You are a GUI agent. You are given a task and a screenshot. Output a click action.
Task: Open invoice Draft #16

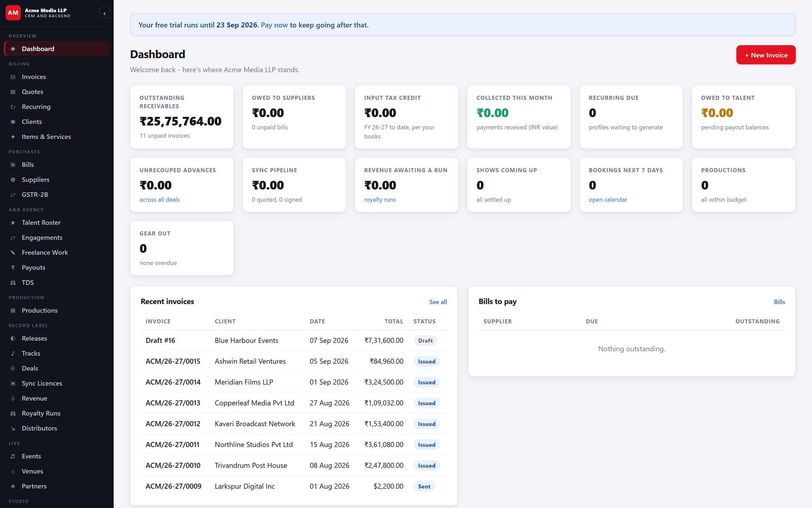tap(160, 340)
